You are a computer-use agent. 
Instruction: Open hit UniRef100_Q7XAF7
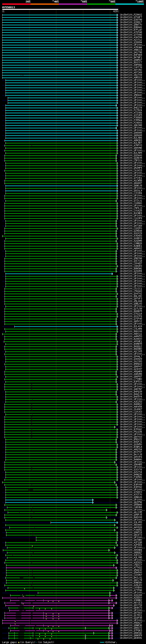coord(131,17)
